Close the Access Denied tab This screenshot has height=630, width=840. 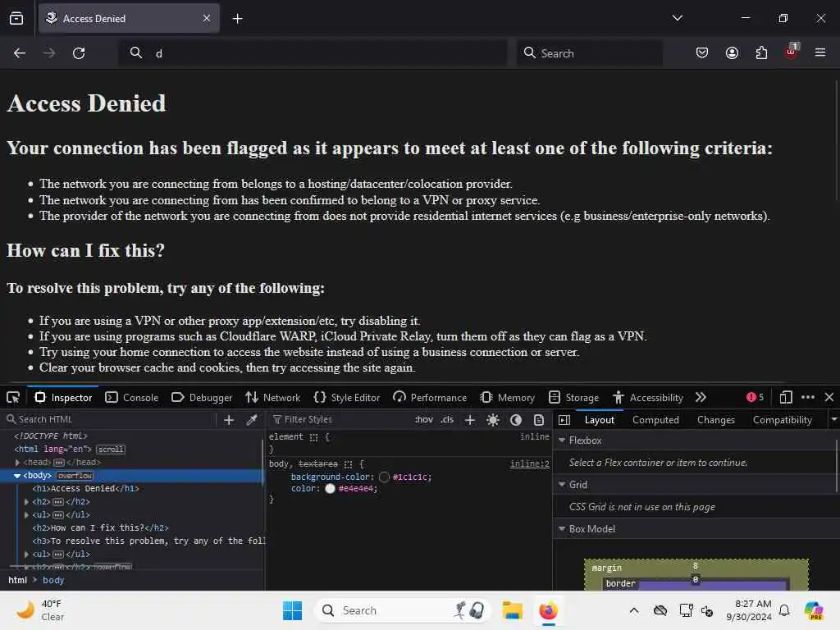[x=207, y=18]
